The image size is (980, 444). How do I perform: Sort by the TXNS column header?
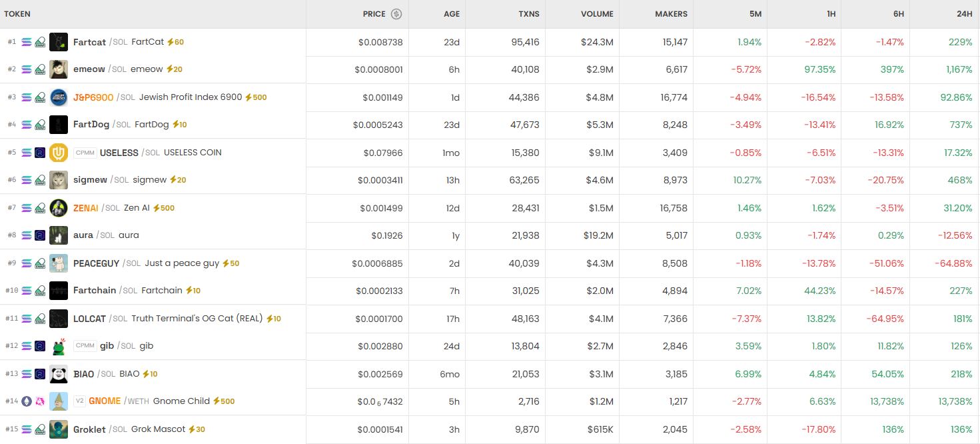[529, 14]
